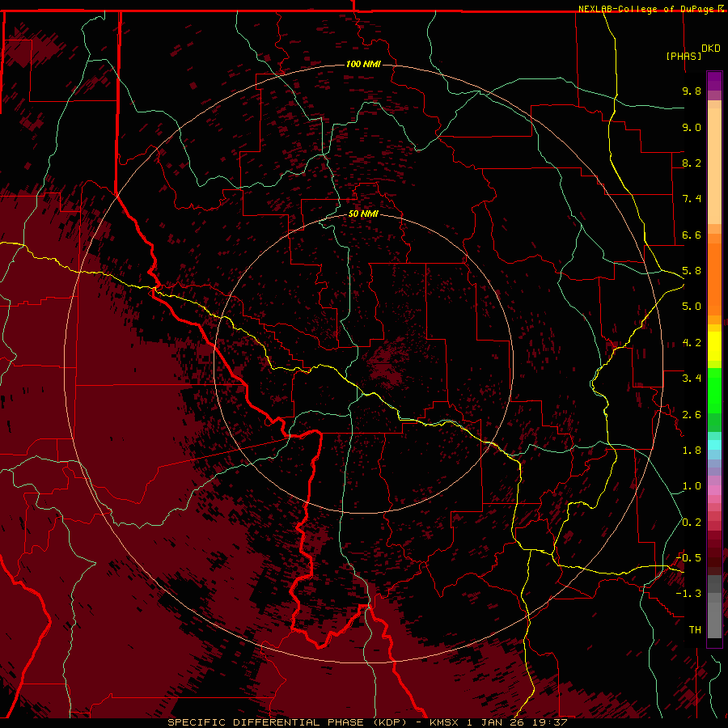Screen dimensions: 728x728
Task: Click the bright green segment of color bar
Action: [714, 390]
